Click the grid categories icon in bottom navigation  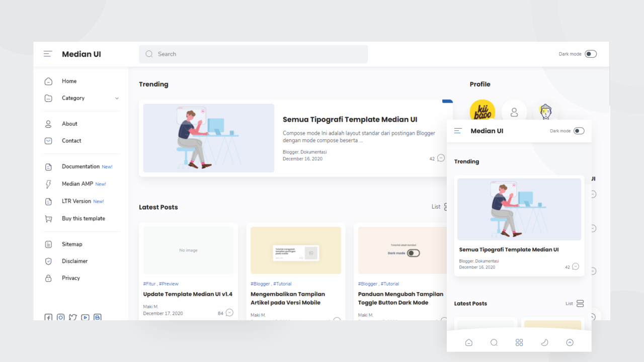(519, 342)
